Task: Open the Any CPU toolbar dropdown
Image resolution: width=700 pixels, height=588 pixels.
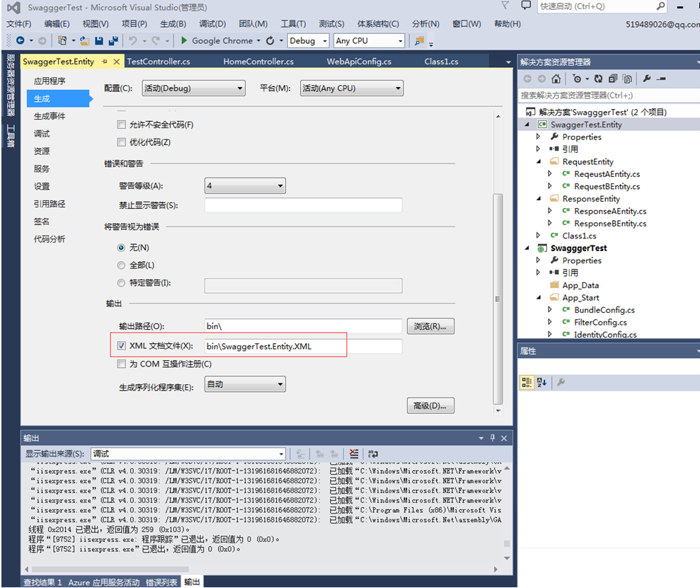Action: [x=369, y=40]
